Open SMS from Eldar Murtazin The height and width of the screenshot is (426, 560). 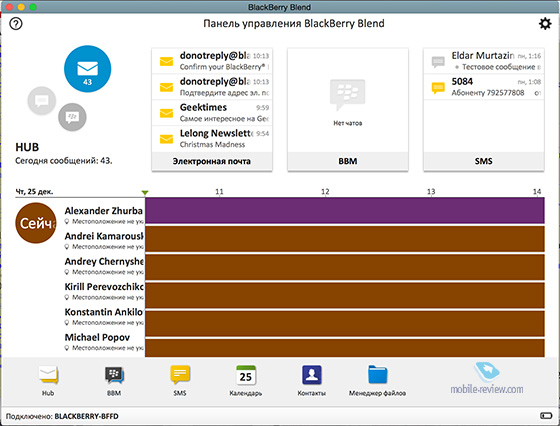tap(484, 61)
